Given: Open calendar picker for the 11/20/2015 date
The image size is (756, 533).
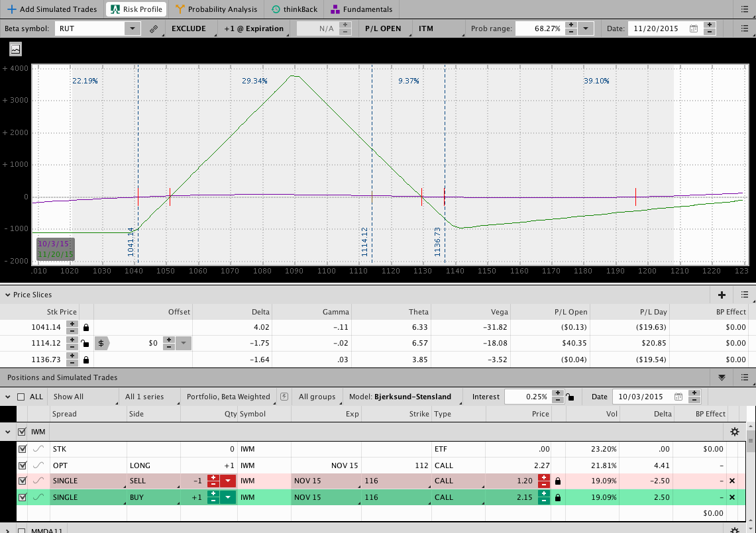Looking at the screenshot, I should coord(693,29).
